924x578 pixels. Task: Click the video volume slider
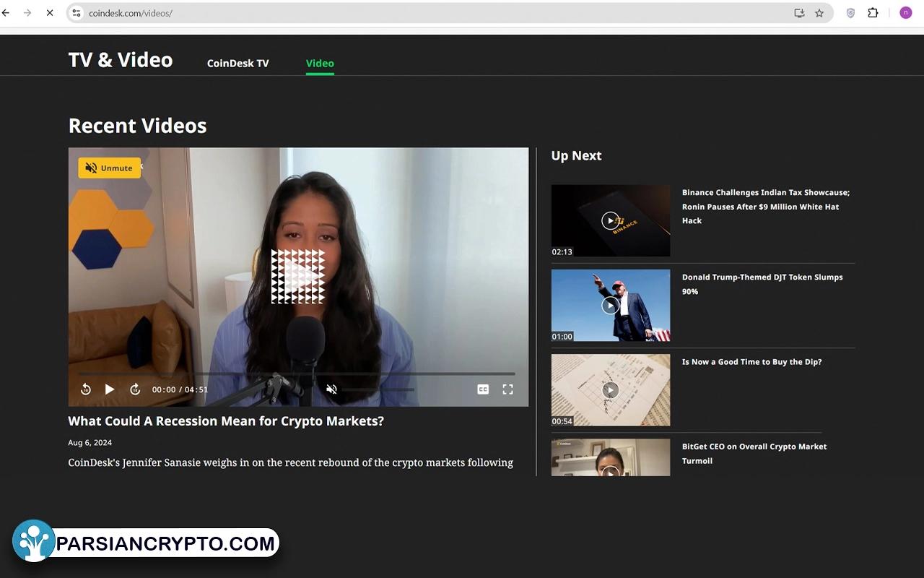tap(378, 389)
